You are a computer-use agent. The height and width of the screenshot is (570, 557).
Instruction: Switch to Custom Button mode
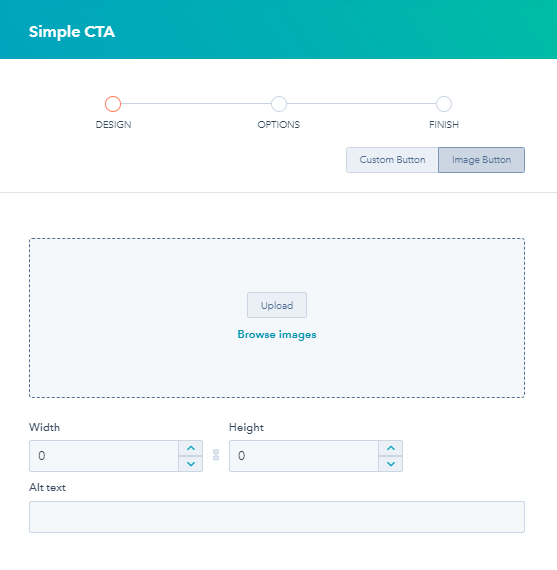coord(392,160)
